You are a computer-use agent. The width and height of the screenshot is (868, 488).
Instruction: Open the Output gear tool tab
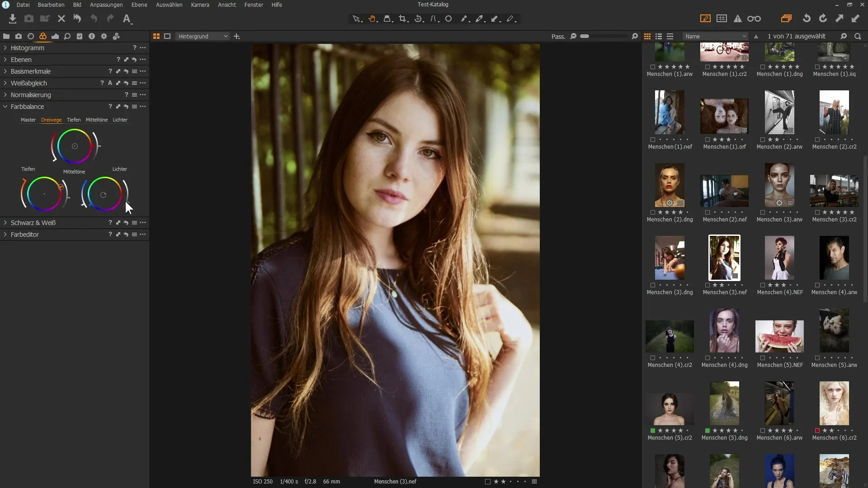pyautogui.click(x=104, y=36)
